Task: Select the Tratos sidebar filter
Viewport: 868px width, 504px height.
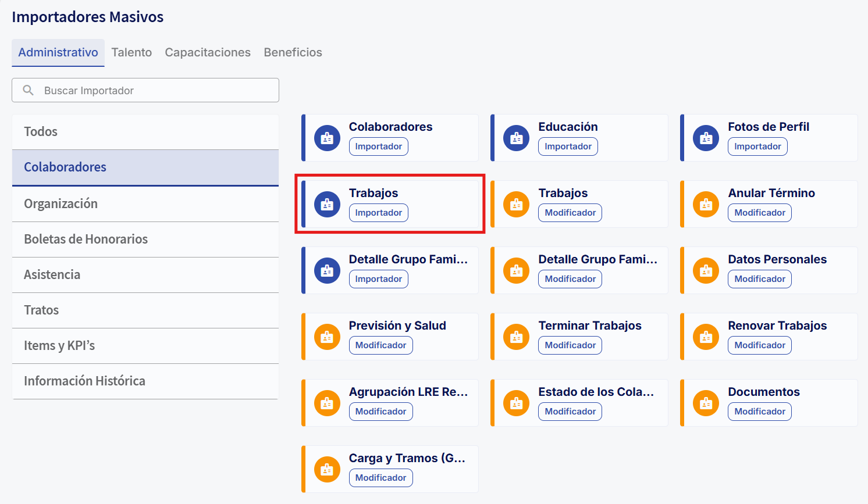Action: click(x=41, y=310)
